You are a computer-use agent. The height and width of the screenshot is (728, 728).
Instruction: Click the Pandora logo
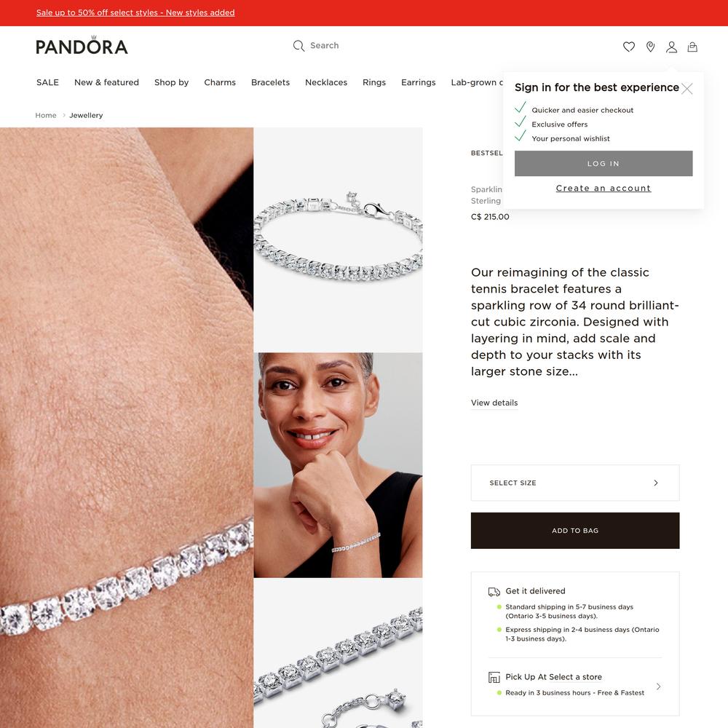(82, 45)
